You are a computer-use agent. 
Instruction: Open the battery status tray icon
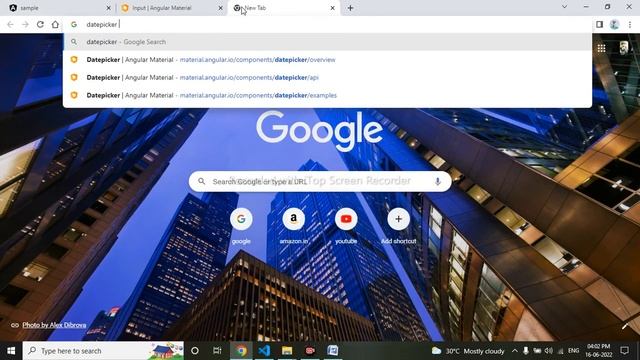(x=537, y=351)
